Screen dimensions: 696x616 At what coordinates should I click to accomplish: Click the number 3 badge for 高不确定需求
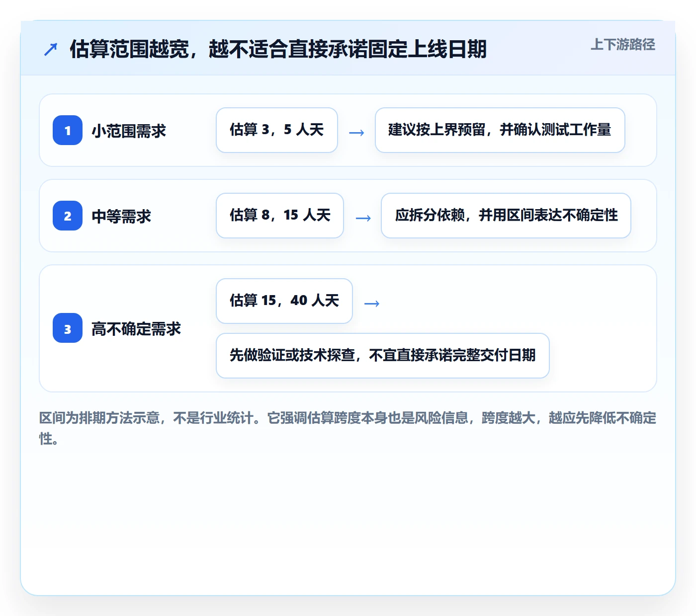coord(68,328)
